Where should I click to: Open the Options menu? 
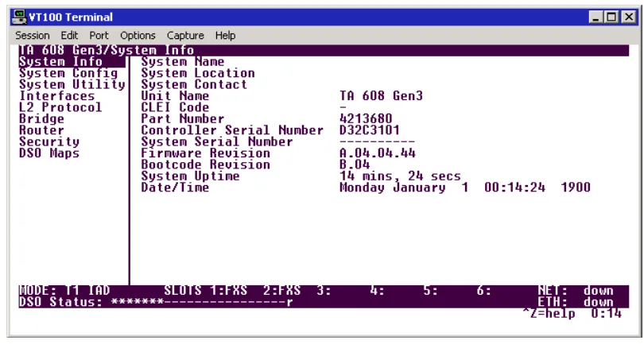pos(138,36)
